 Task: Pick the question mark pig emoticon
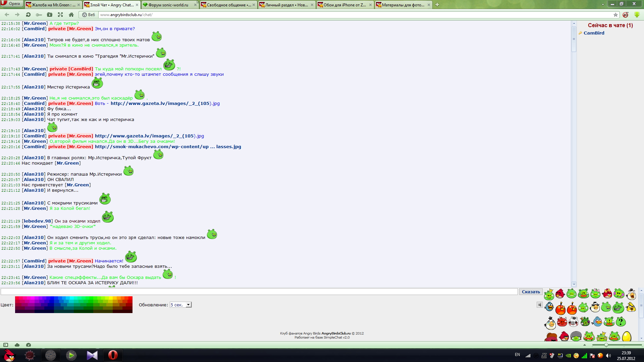[x=621, y=322]
